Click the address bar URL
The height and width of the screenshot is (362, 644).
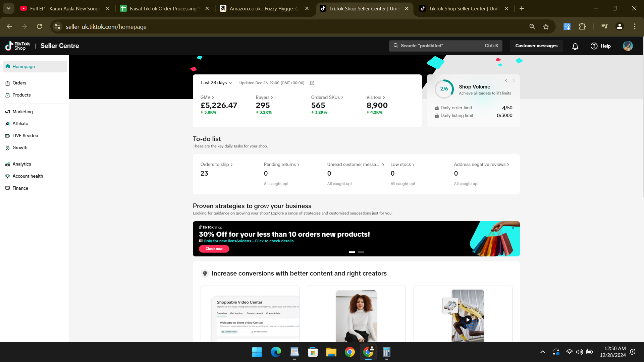[106, 27]
